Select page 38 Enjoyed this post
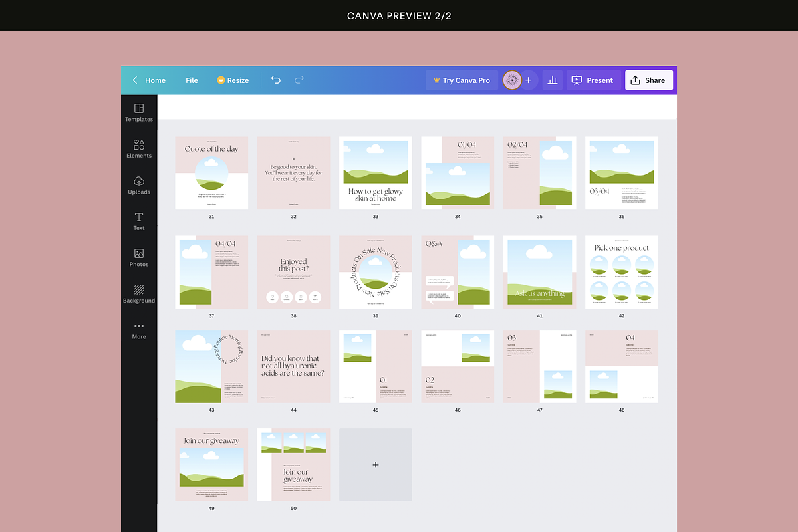The image size is (798, 532). (294, 272)
